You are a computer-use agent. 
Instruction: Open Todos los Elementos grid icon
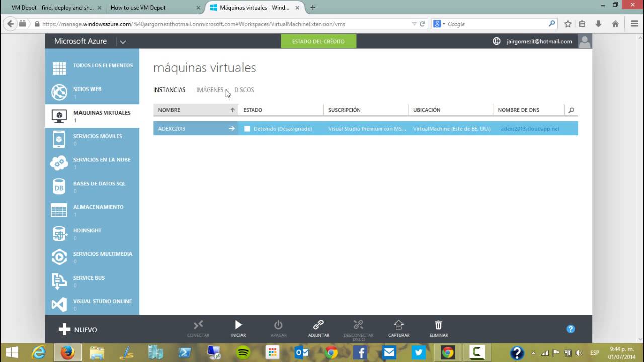click(x=59, y=68)
